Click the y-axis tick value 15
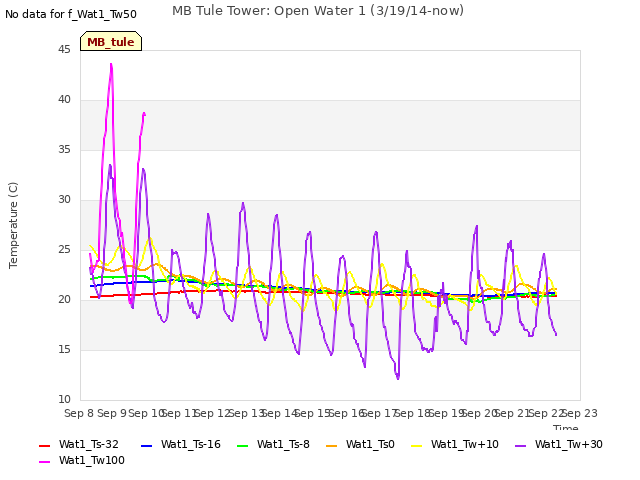The width and height of the screenshot is (640, 480). [x=64, y=349]
